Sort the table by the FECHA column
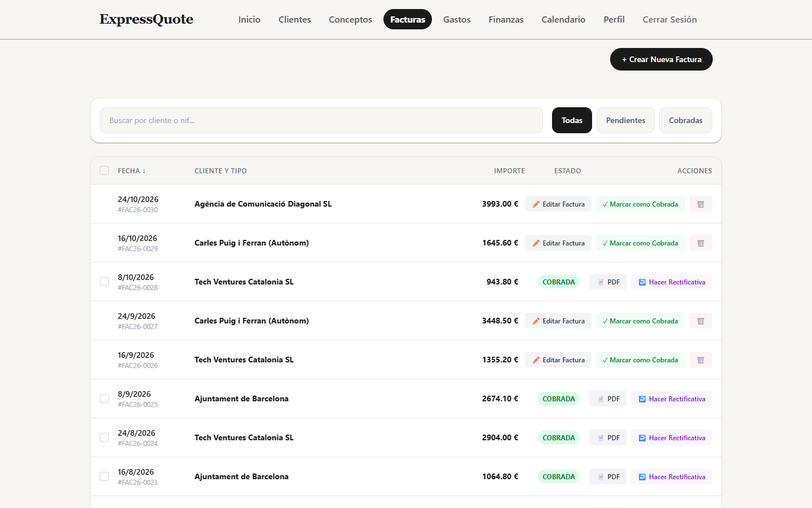The image size is (812, 508). tap(131, 170)
